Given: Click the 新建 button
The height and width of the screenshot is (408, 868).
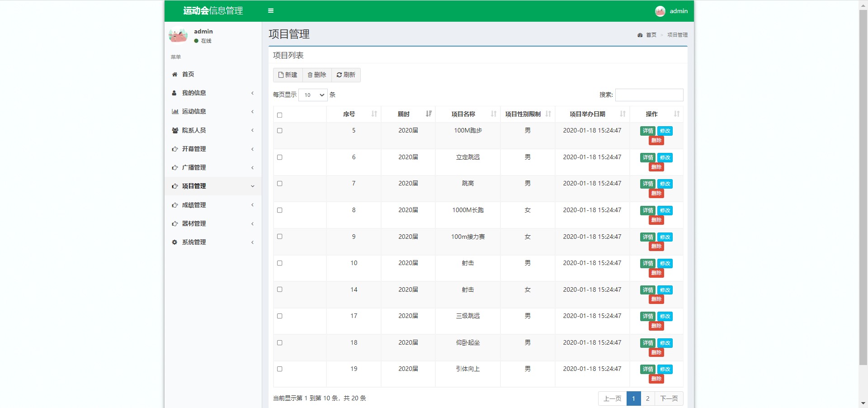Looking at the screenshot, I should [x=288, y=75].
